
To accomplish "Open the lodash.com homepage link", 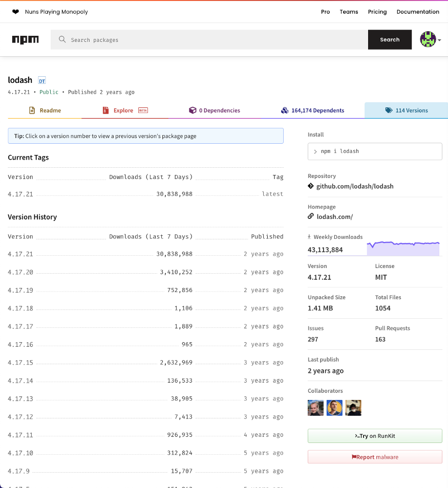I will pyautogui.click(x=335, y=216).
